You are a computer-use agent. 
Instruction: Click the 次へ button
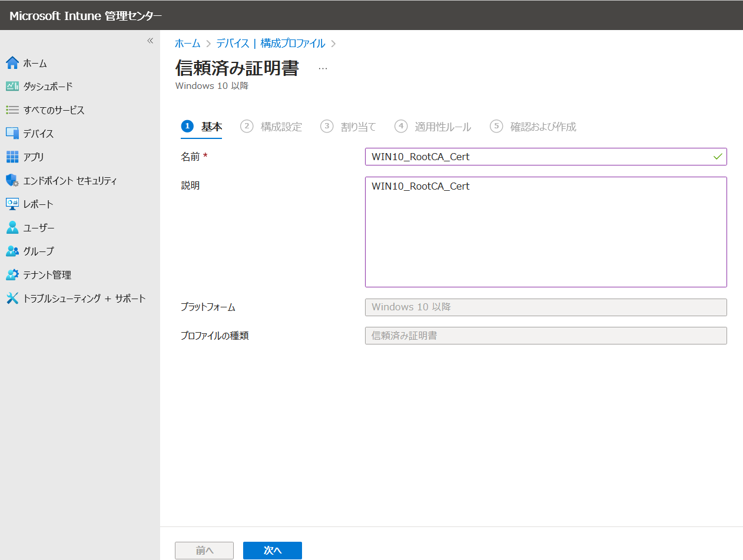coord(273,551)
